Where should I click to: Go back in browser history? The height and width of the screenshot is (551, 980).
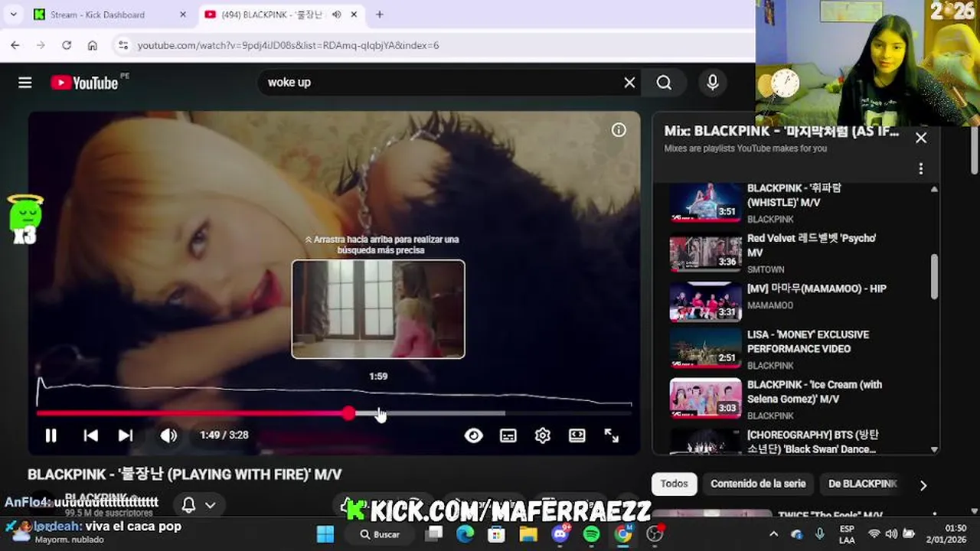pos(15,45)
